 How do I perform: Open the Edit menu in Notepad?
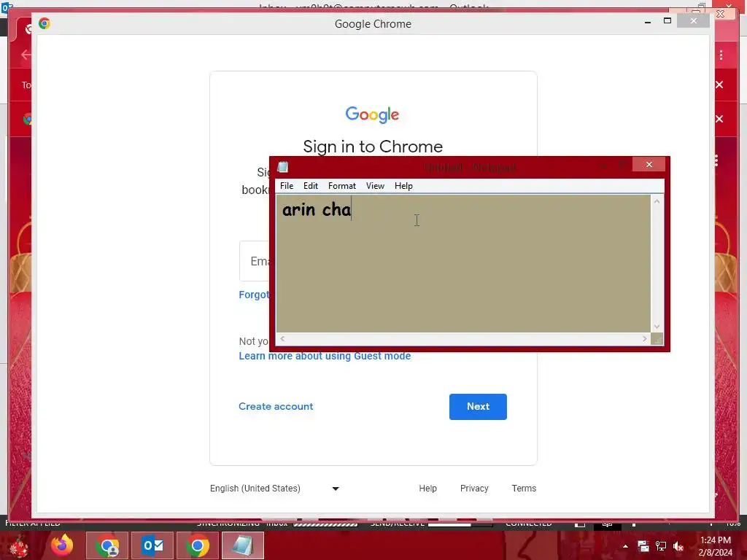[311, 186]
